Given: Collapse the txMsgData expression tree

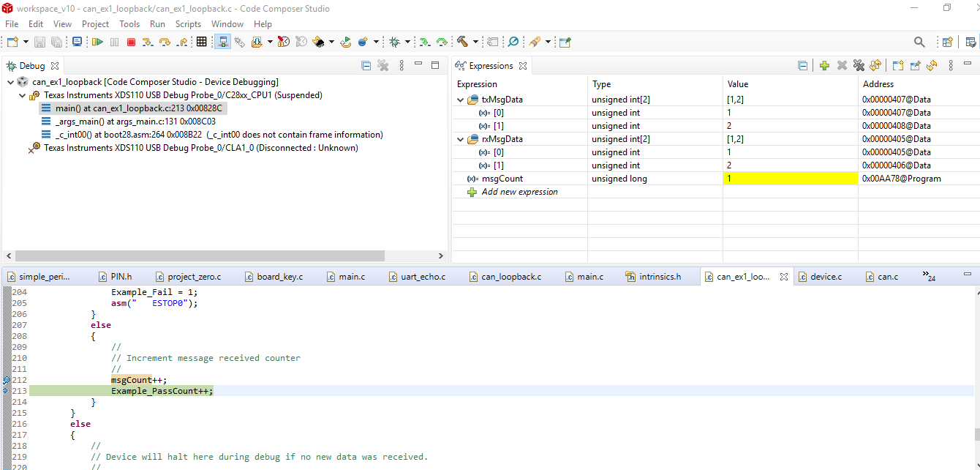Looking at the screenshot, I should [460, 100].
